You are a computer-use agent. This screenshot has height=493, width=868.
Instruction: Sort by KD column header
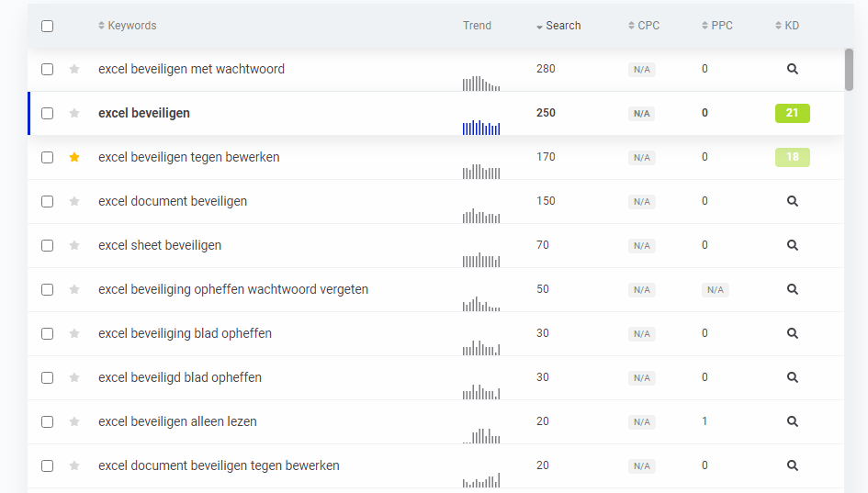(791, 26)
